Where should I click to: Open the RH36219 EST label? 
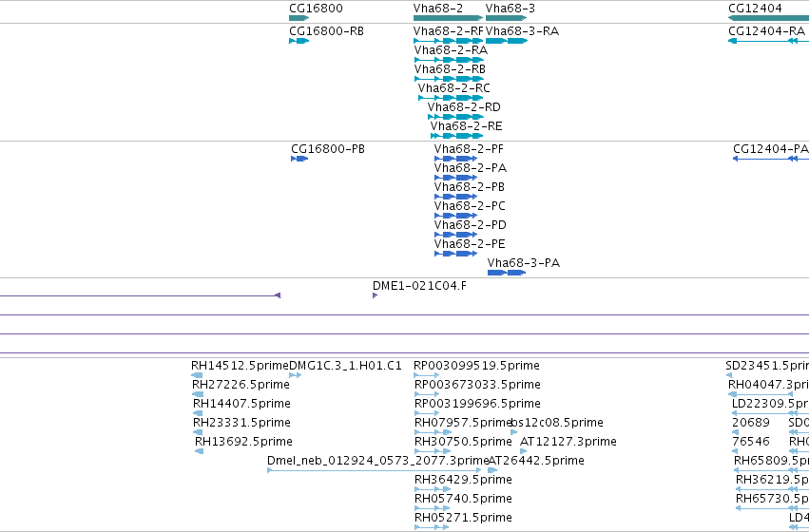click(x=772, y=480)
